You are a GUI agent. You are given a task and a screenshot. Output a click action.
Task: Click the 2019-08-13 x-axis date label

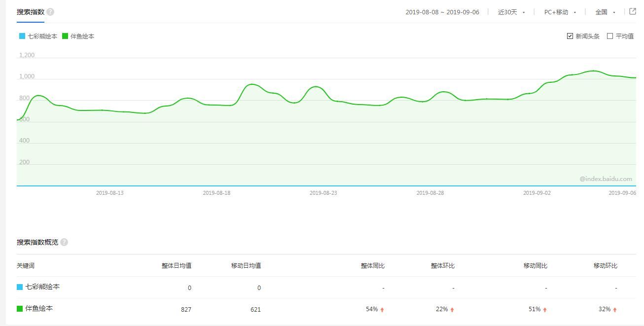[110, 193]
